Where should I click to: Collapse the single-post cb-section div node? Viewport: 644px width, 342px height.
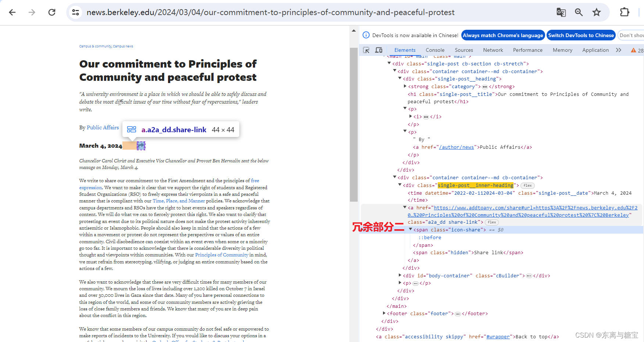[389, 64]
